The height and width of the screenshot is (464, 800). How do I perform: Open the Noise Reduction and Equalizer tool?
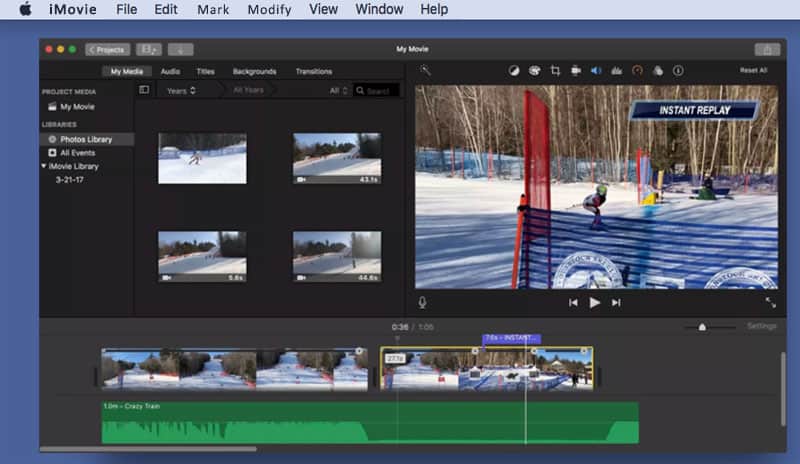616,71
